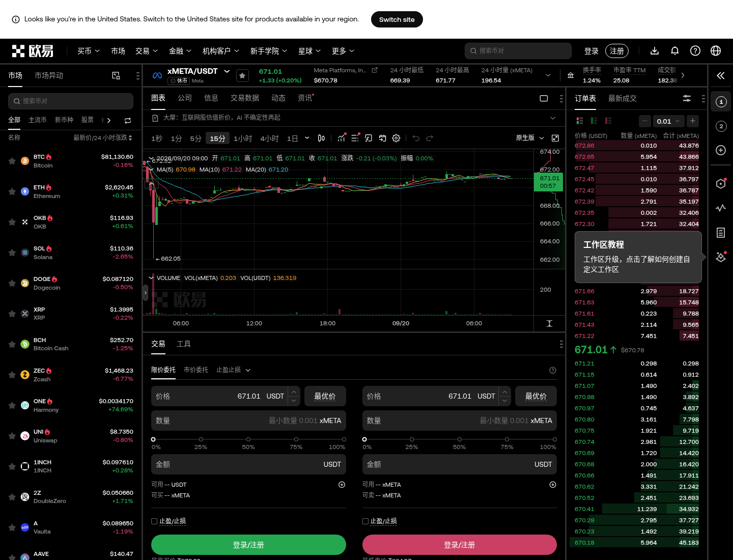Expand the xMETA/USDT pair selector
The image size is (733, 560).
coord(227,71)
